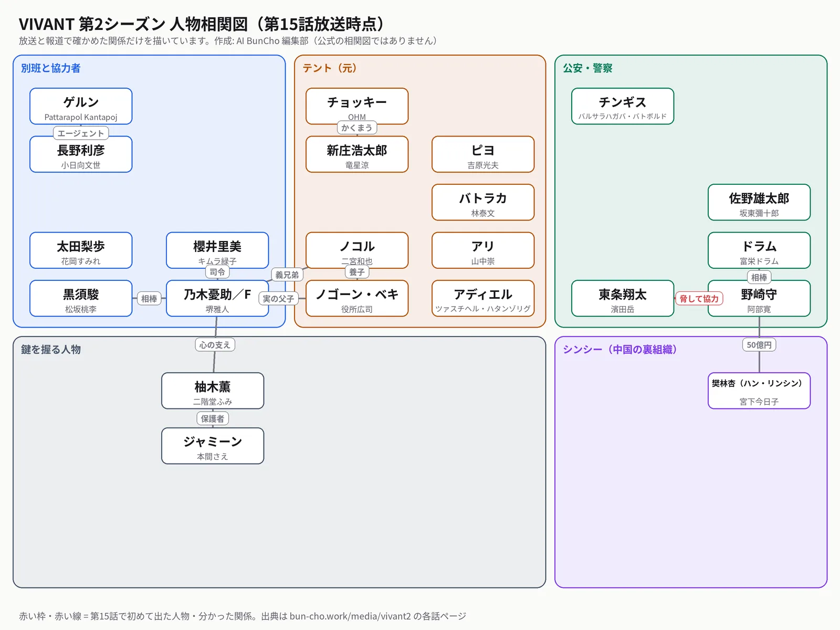Viewport: 840px width, 630px height.
Task: Click the 柚木薫 character card
Action: point(213,391)
